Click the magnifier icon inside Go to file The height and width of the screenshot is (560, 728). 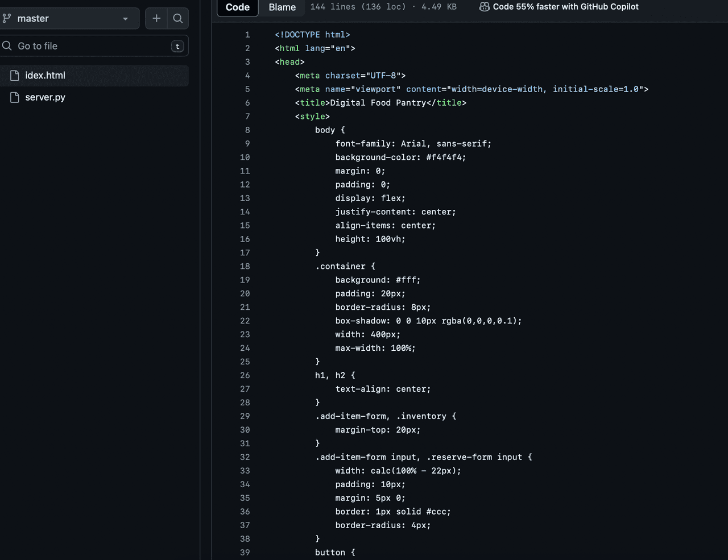click(x=7, y=46)
